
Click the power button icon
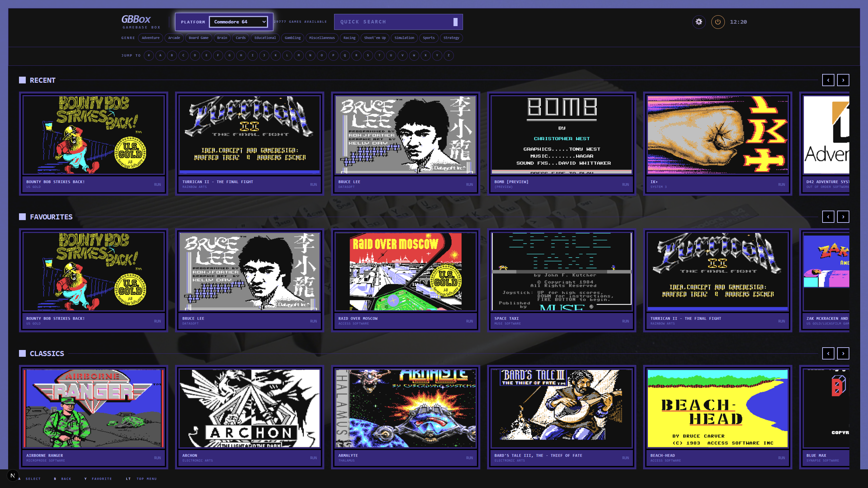[x=718, y=22]
